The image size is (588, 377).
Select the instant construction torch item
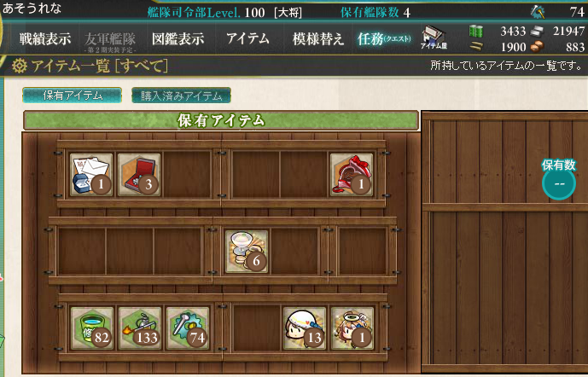click(140, 328)
